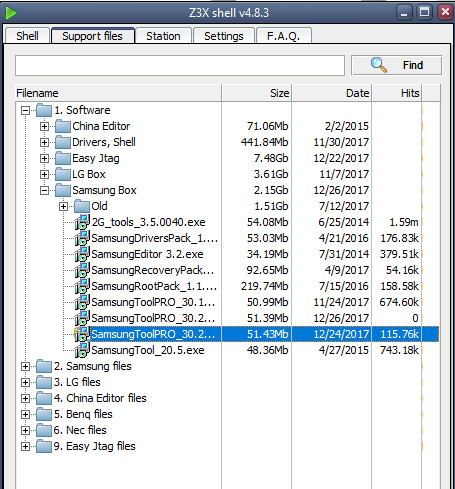Expand the Old subfolder node

coord(63,206)
